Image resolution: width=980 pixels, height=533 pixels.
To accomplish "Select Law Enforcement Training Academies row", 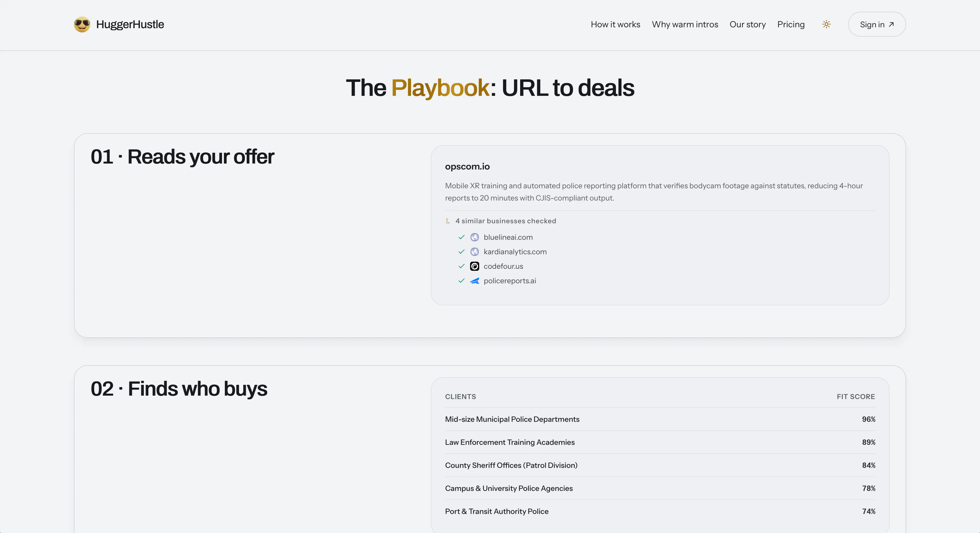I will pos(660,442).
